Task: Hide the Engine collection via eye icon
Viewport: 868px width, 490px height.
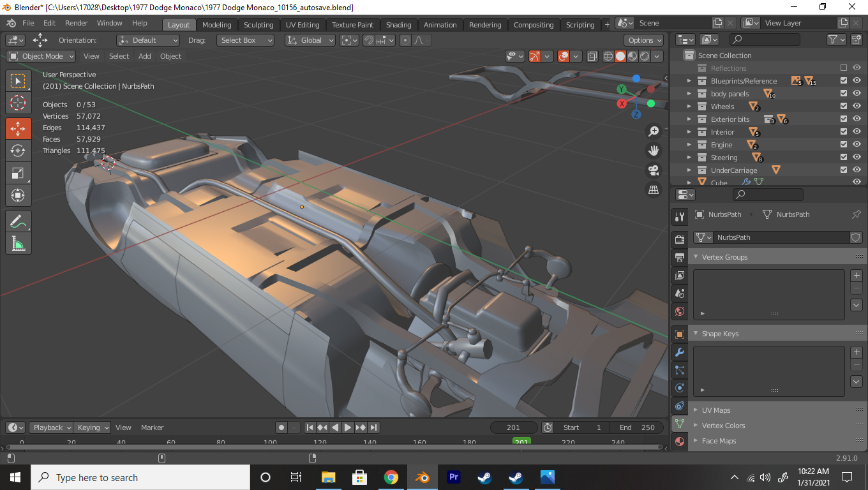Action: point(857,145)
